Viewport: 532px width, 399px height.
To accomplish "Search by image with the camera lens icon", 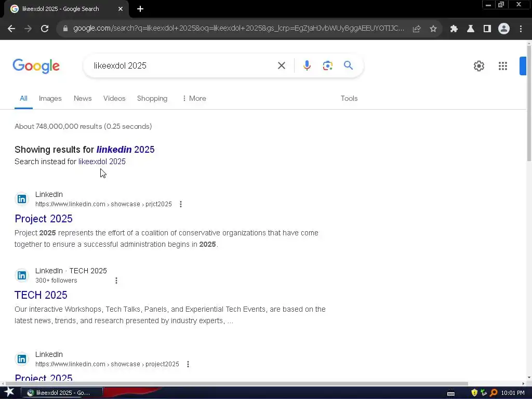I will 327,65.
